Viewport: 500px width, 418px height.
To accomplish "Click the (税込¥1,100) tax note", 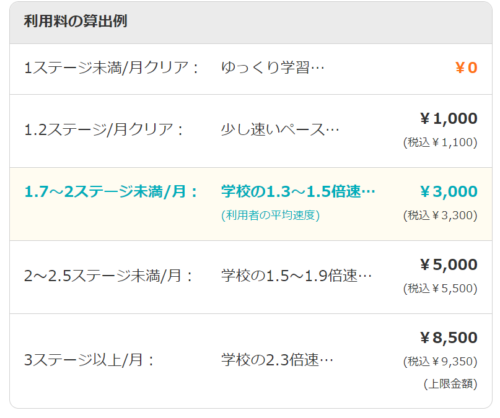I will [440, 142].
